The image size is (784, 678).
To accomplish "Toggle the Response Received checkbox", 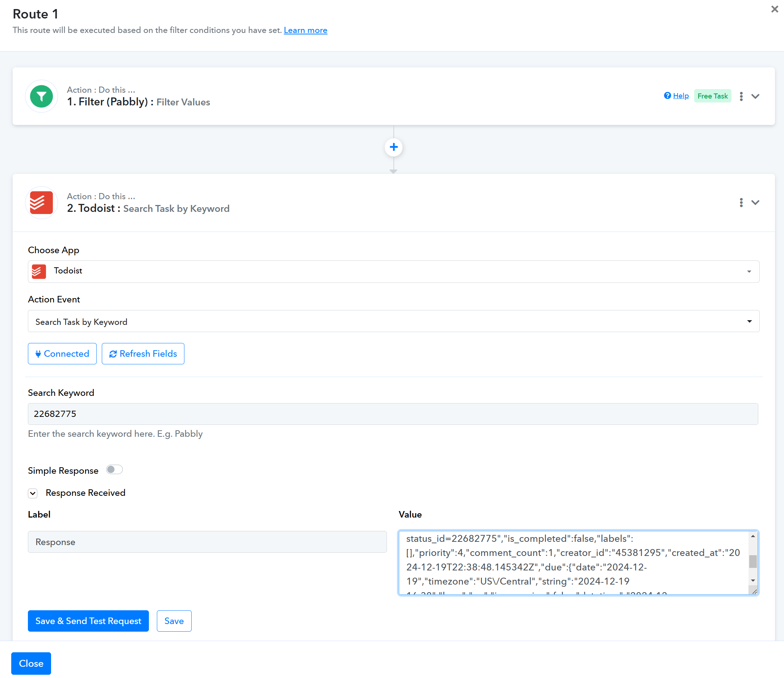I will (x=33, y=493).
